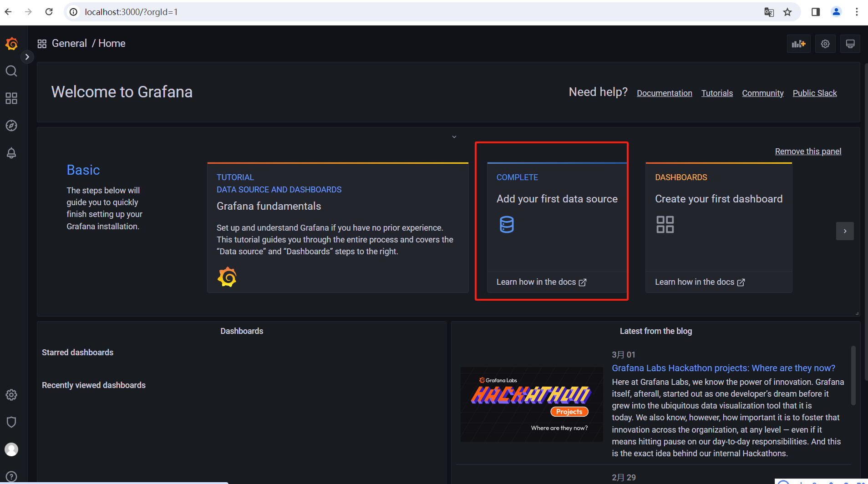Open the Configuration gear in sidebar
868x484 pixels.
[11, 395]
